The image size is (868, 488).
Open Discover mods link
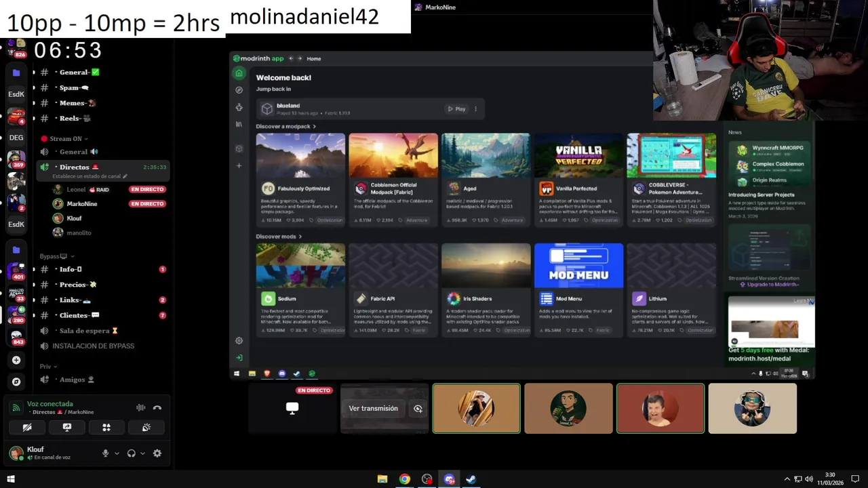(279, 237)
